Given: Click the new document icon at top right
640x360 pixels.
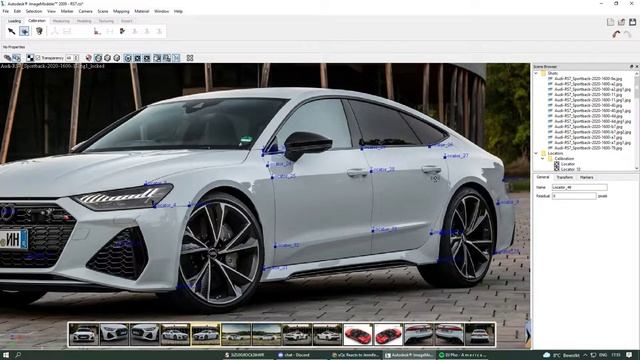Looking at the screenshot, I should (x=610, y=22).
